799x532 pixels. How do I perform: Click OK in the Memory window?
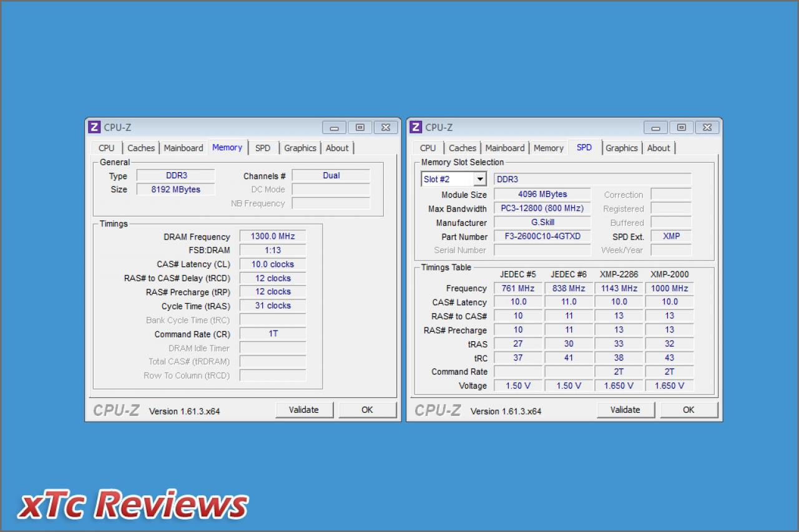point(367,410)
